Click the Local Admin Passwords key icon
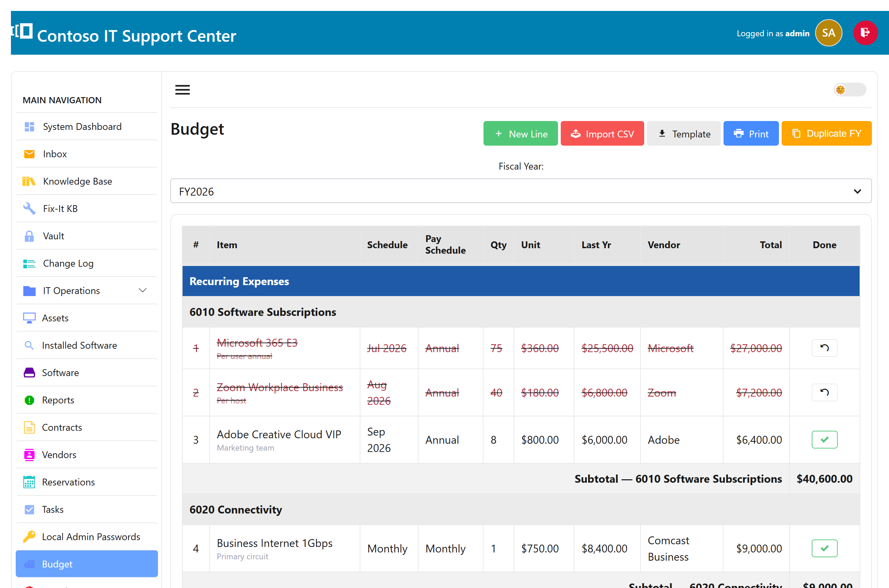 point(29,537)
